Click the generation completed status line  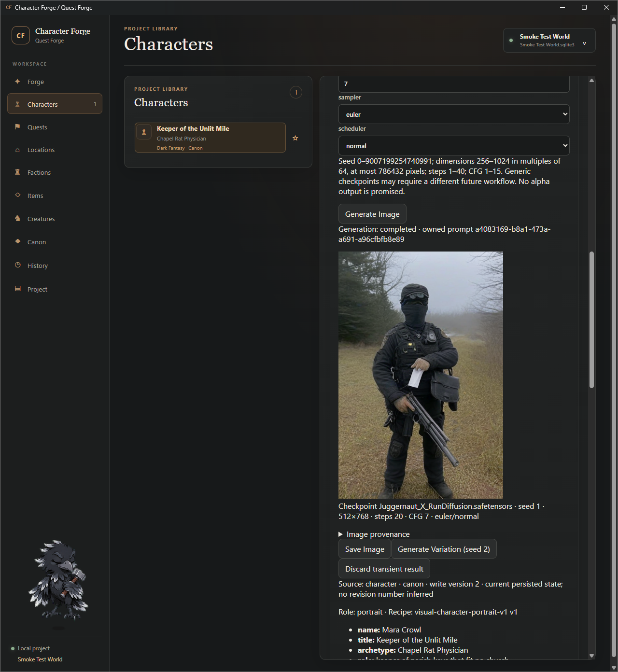tap(444, 234)
